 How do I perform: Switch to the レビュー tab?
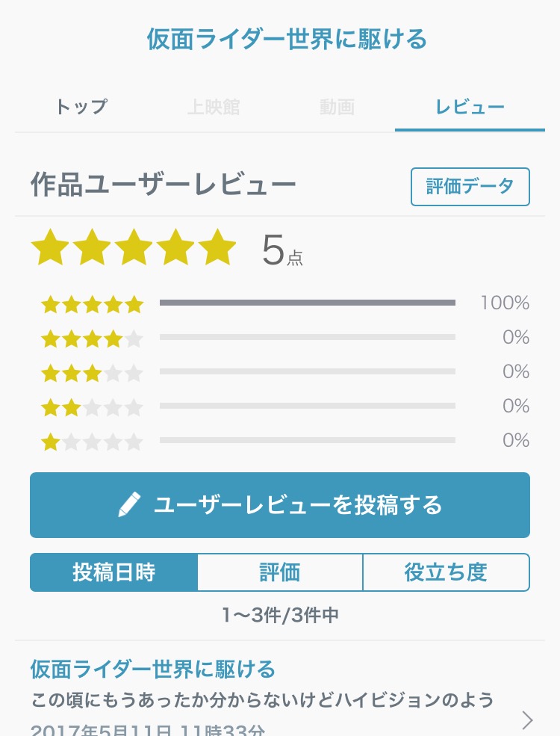(x=470, y=108)
